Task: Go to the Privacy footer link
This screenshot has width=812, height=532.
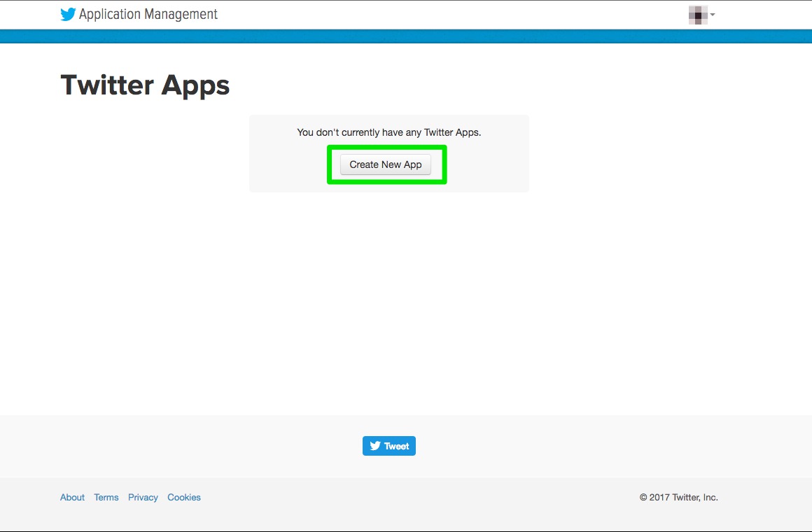Action: pos(143,497)
